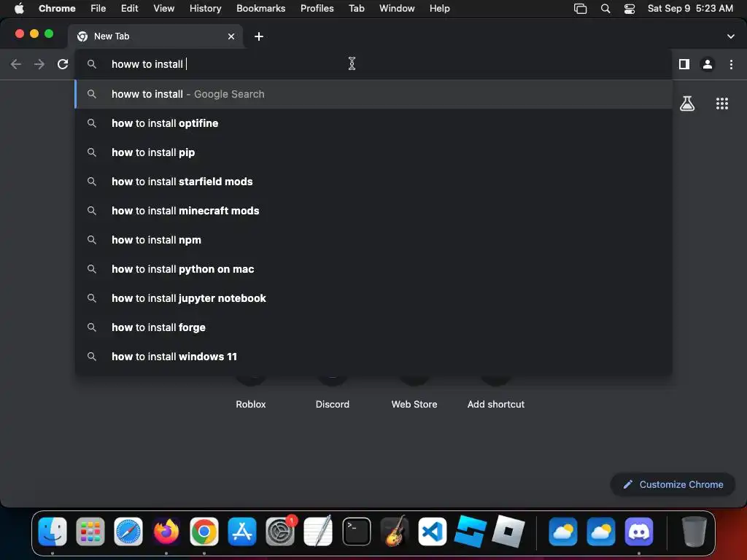Open Chrome's three-dot menu
The image size is (747, 560).
pos(731,64)
